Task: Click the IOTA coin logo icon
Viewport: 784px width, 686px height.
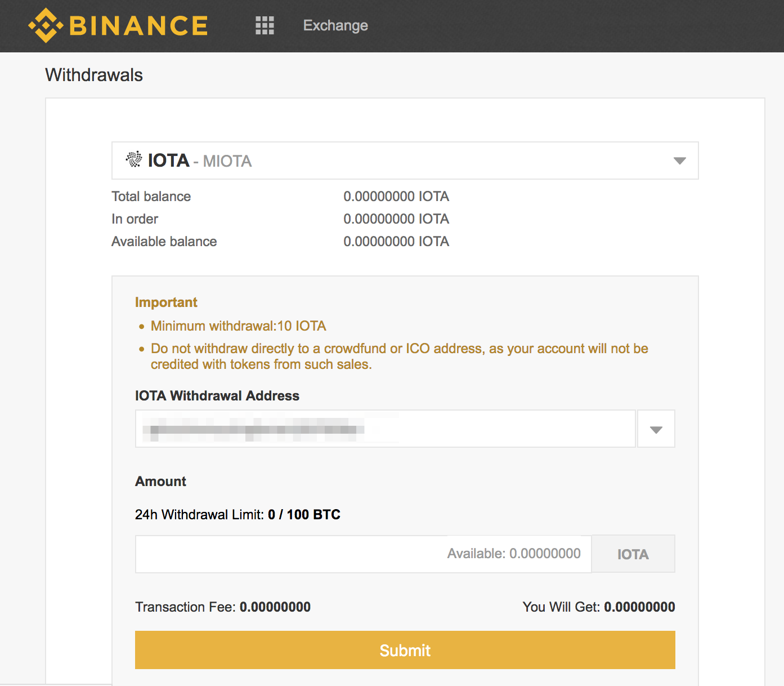Action: [x=134, y=159]
